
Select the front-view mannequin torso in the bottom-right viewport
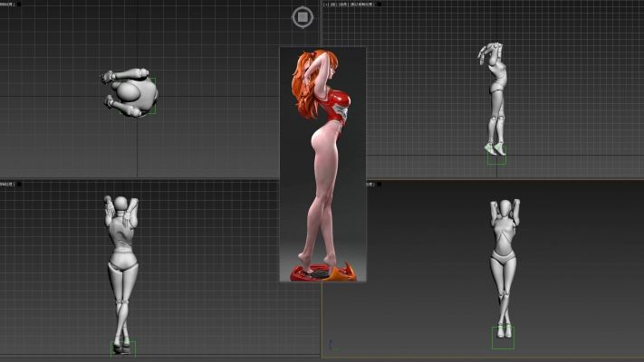(x=502, y=243)
